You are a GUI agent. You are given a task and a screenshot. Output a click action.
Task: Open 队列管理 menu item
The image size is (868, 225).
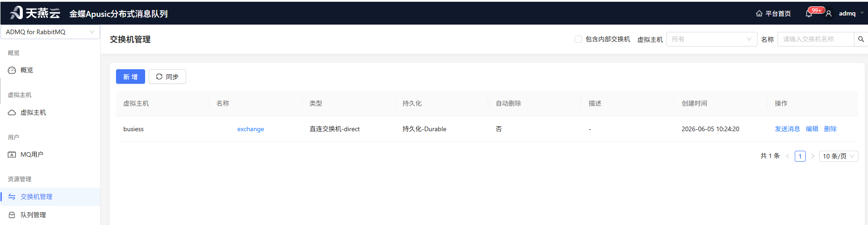[50, 215]
